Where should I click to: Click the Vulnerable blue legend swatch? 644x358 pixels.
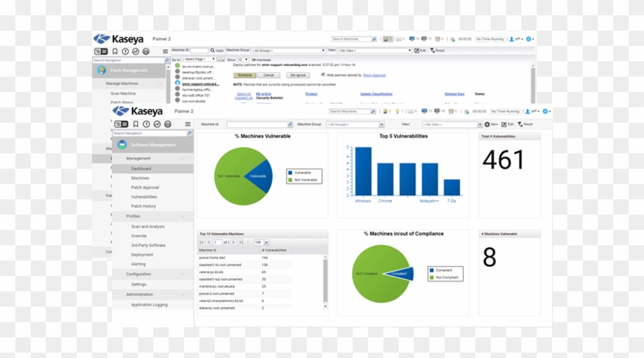(291, 172)
